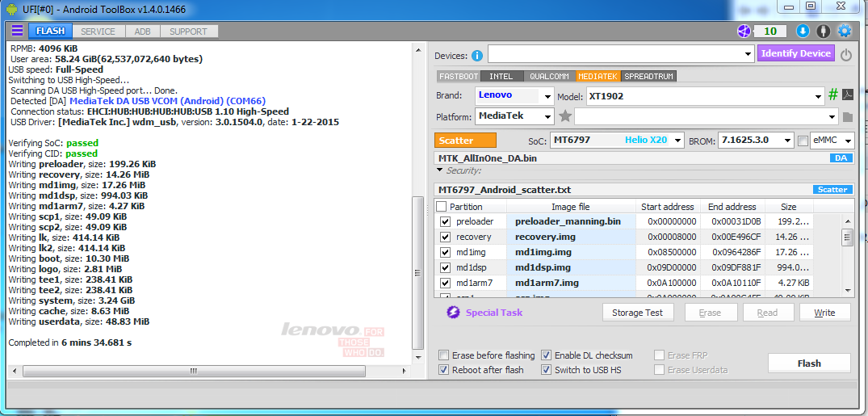Viewport: 868px width, 416px height.
Task: Toggle the select-all Partition checkbox
Action: [441, 207]
